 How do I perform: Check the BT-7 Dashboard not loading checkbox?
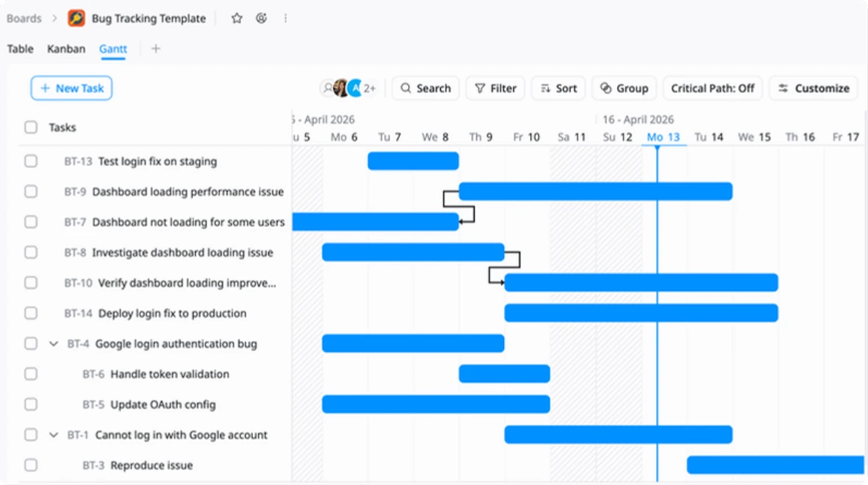point(31,222)
